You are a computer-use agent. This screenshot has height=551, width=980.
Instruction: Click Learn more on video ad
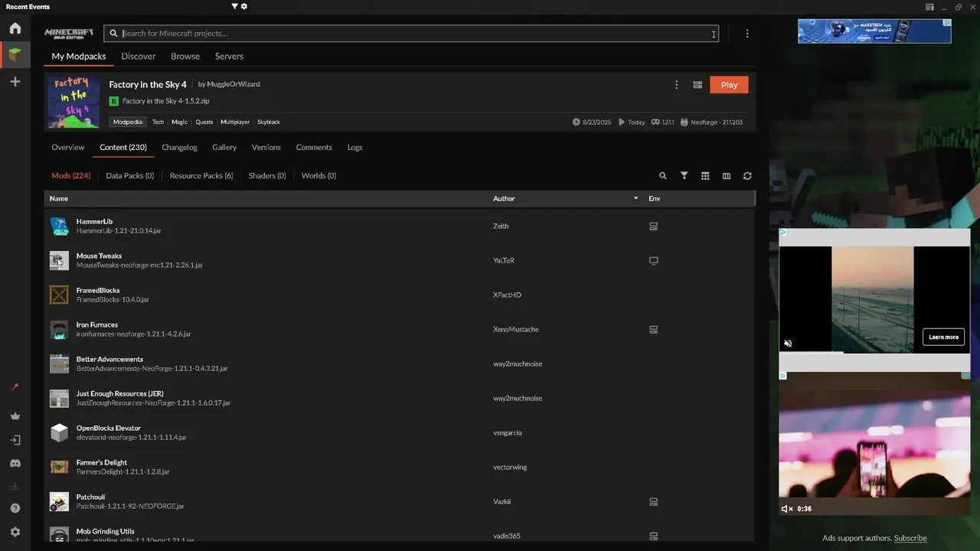click(x=943, y=337)
